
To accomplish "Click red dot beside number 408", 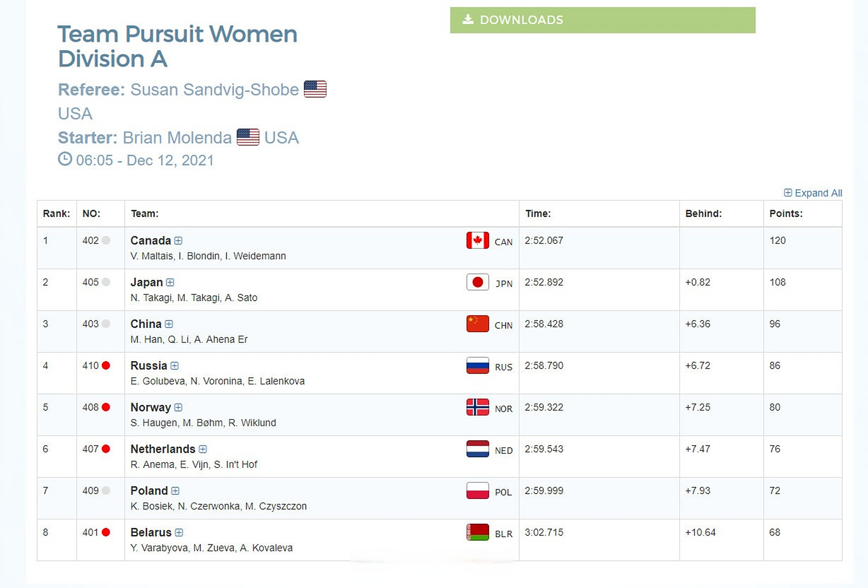I will point(106,407).
